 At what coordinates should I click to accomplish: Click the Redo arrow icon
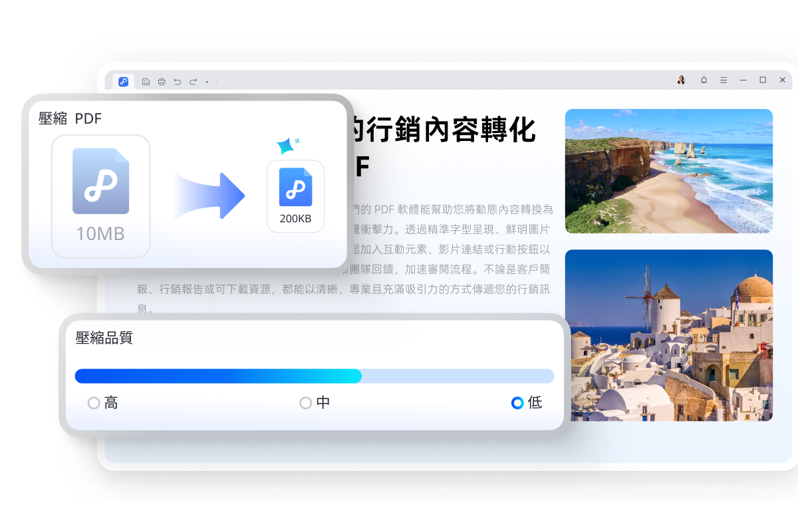coord(193,81)
